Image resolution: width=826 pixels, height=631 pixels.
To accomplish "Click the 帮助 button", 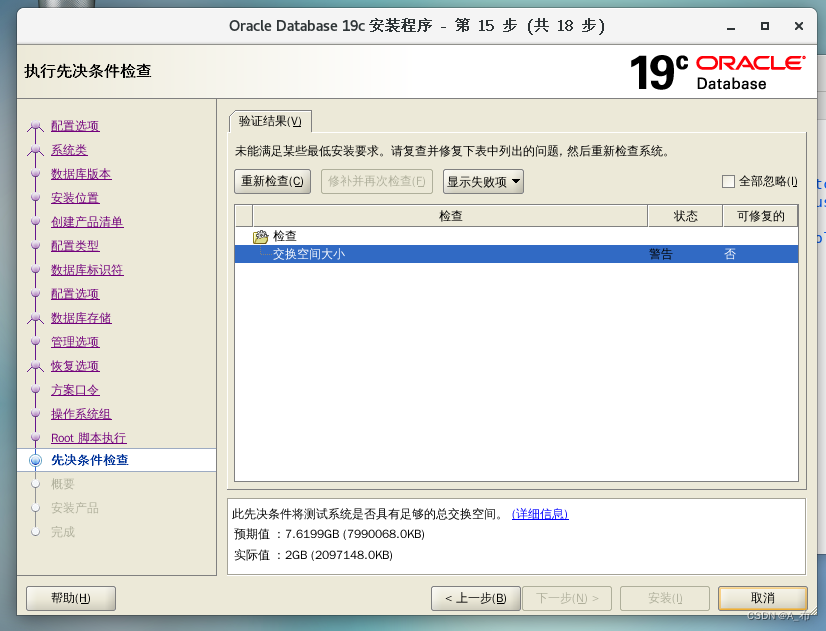I will 71,598.
